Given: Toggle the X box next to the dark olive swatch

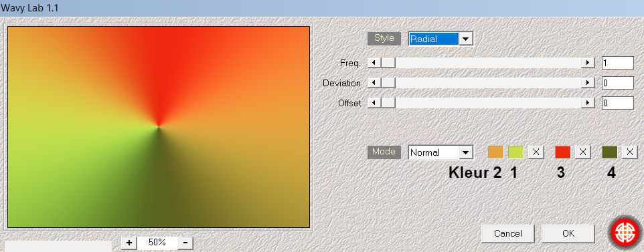Looking at the screenshot, I should [x=630, y=152].
